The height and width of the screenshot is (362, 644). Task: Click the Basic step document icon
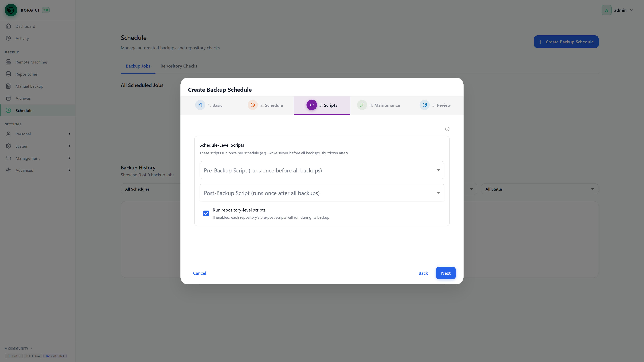(x=200, y=105)
